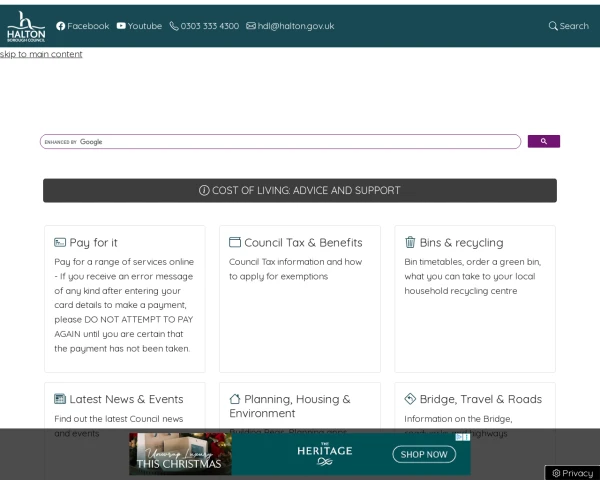The width and height of the screenshot is (600, 480).
Task: Click the Facebook text link
Action: click(x=88, y=26)
